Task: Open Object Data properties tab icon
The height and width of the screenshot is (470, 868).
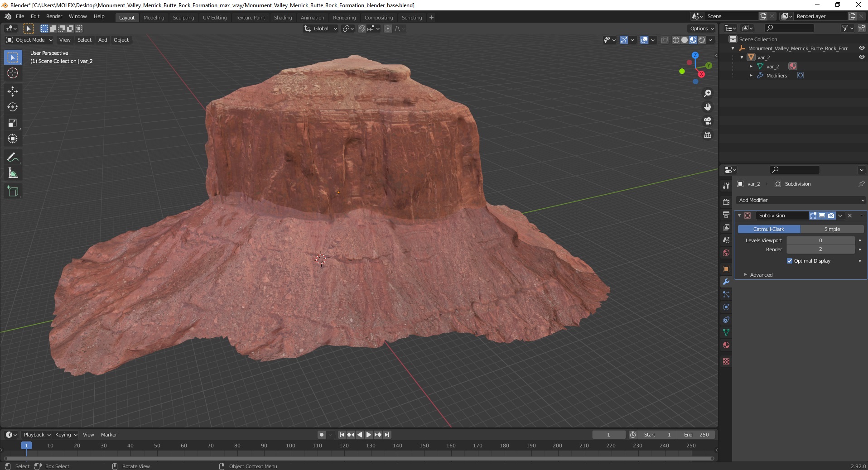Action: click(x=726, y=332)
